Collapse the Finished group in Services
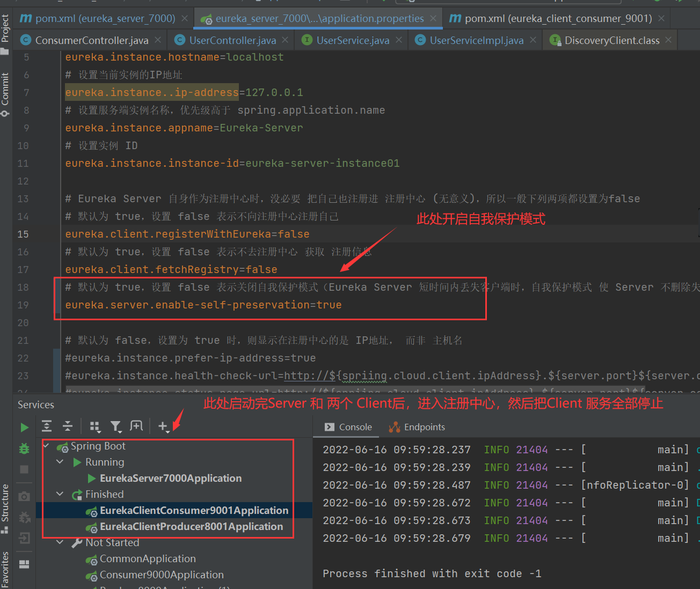 (60, 494)
